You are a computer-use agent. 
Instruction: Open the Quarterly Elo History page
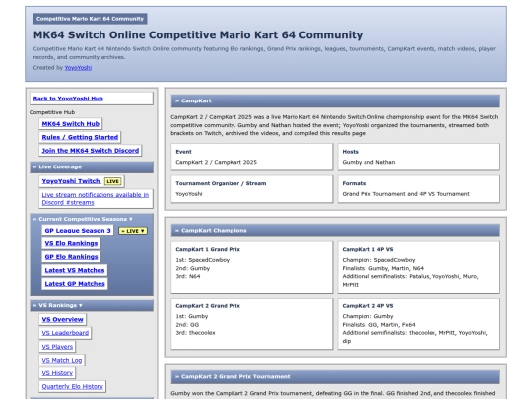[x=73, y=386]
